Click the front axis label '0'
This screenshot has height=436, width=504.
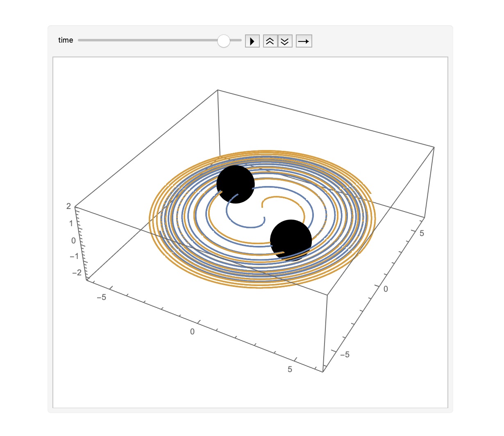pos(192,332)
